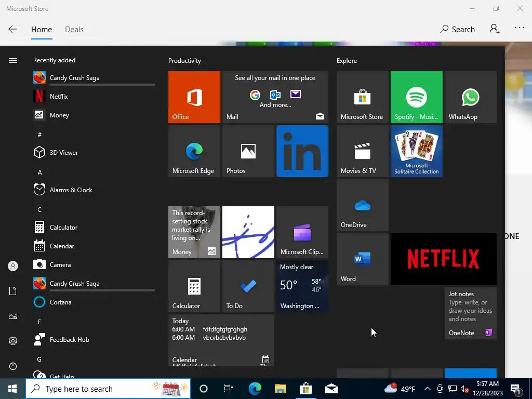Open Netflix from Recently added list
This screenshot has height=399, width=532.
(94, 96)
